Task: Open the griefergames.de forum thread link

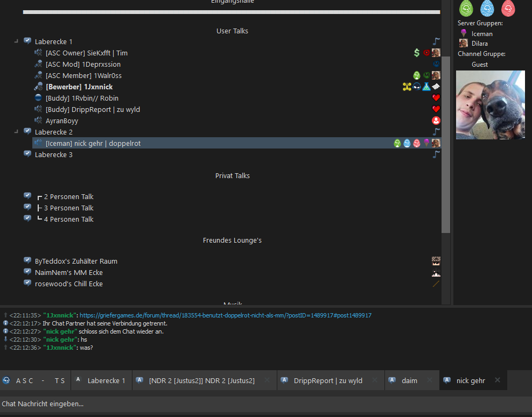Action: pyautogui.click(x=225, y=315)
